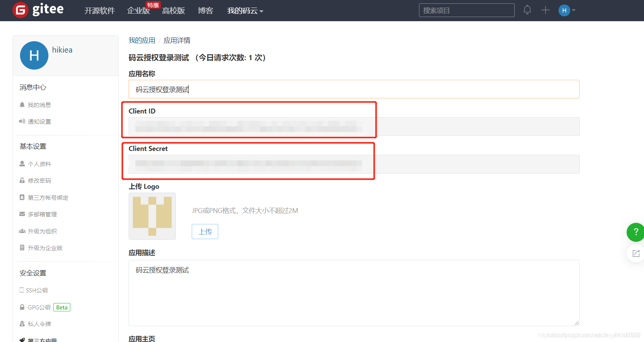Click icon beside 私人令牌
The image size is (644, 342).
click(22, 324)
